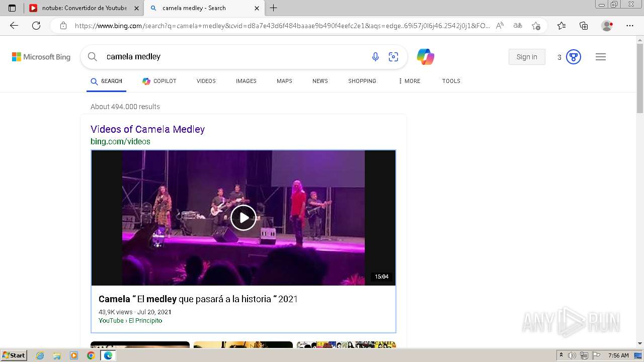
Task: Play the Camela medley video
Action: click(244, 218)
